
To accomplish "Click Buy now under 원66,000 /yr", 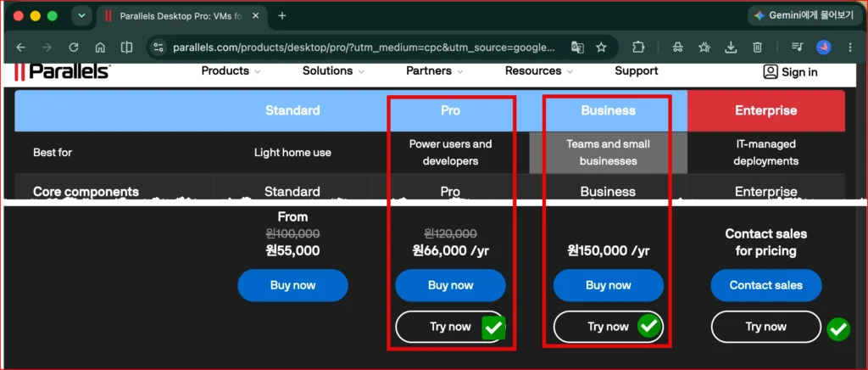I will click(x=451, y=285).
